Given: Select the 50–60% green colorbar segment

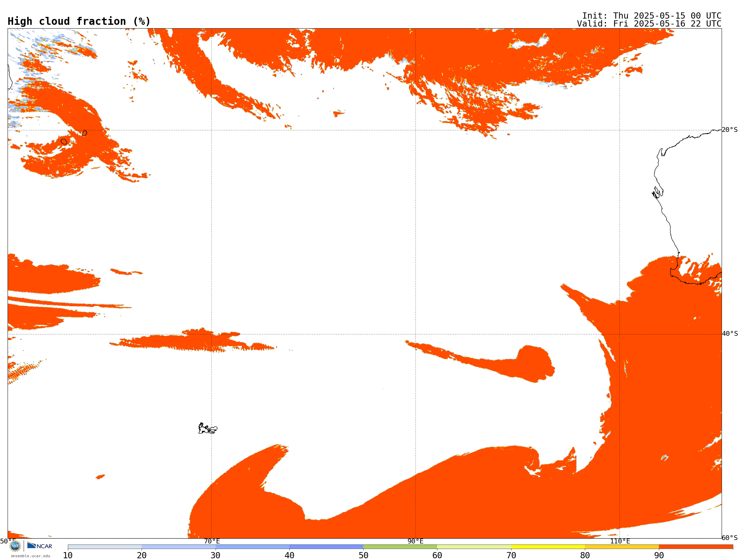Looking at the screenshot, I should 400,547.
